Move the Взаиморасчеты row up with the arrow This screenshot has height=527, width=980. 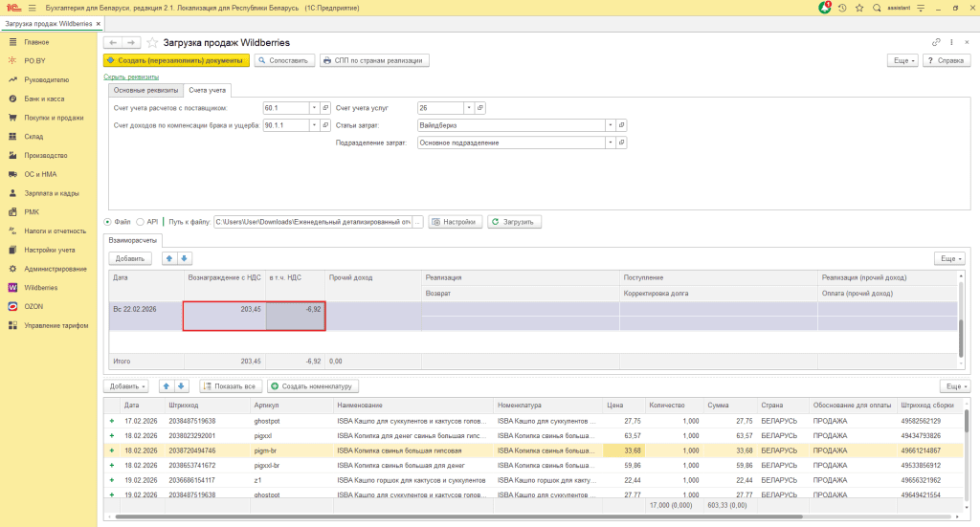169,258
